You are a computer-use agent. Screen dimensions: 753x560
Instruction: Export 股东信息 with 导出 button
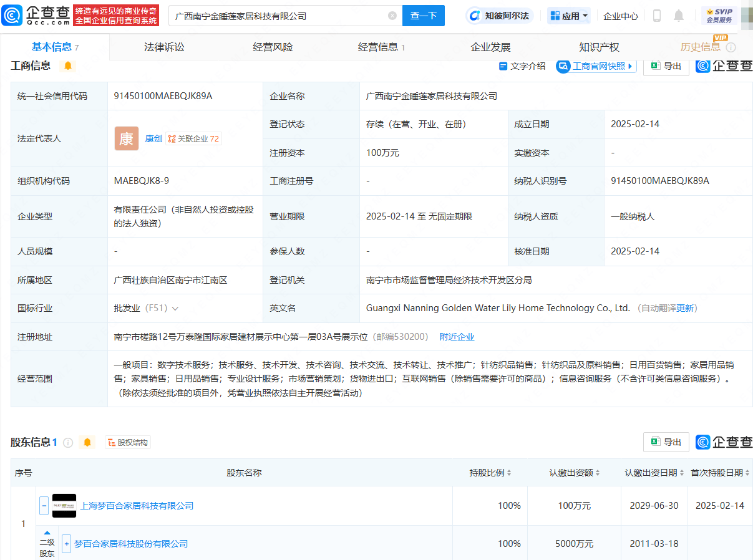[x=666, y=442]
